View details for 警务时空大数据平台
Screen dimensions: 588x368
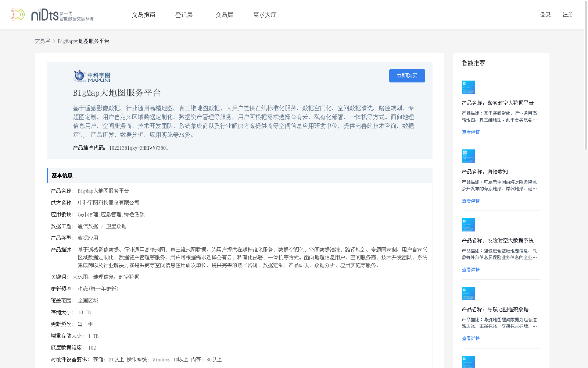coord(471,132)
